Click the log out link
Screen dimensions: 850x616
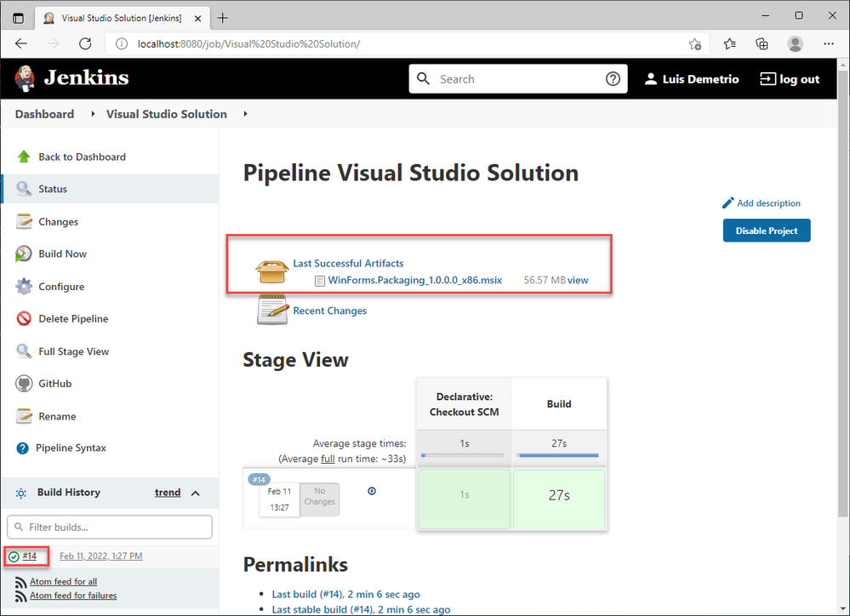(790, 79)
